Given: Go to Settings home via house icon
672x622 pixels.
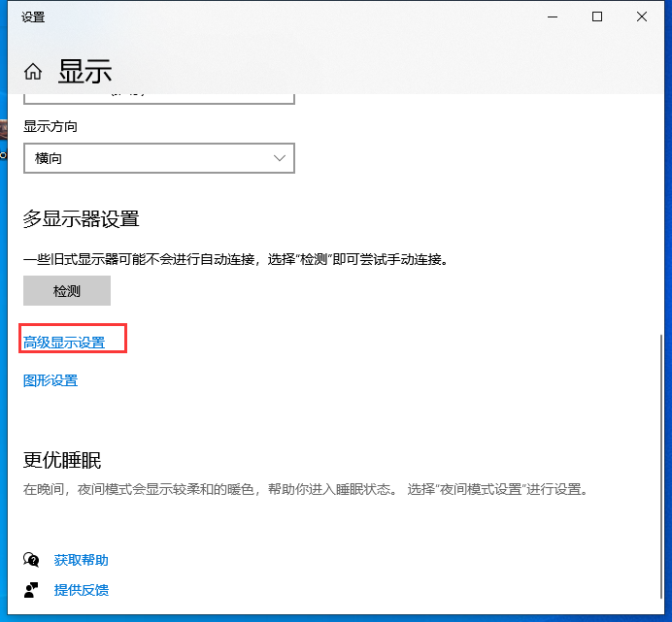Looking at the screenshot, I should click(33, 71).
